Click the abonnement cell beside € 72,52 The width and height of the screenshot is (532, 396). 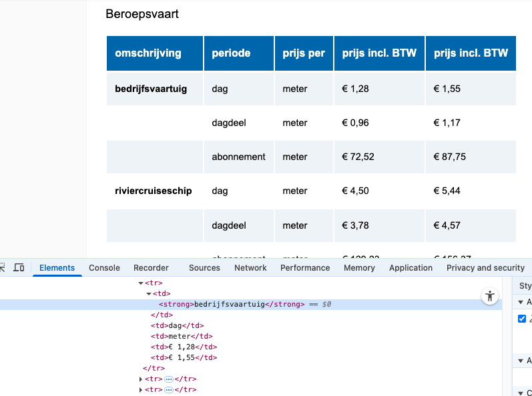[239, 157]
